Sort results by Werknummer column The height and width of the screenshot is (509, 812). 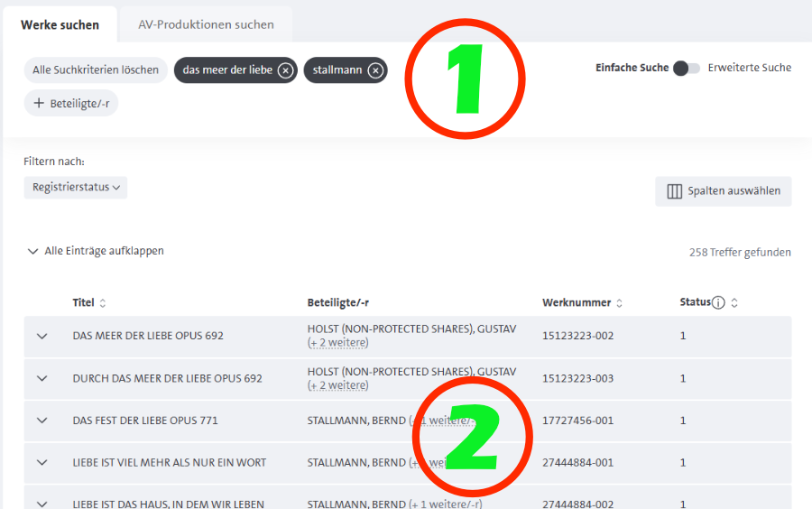(x=619, y=303)
